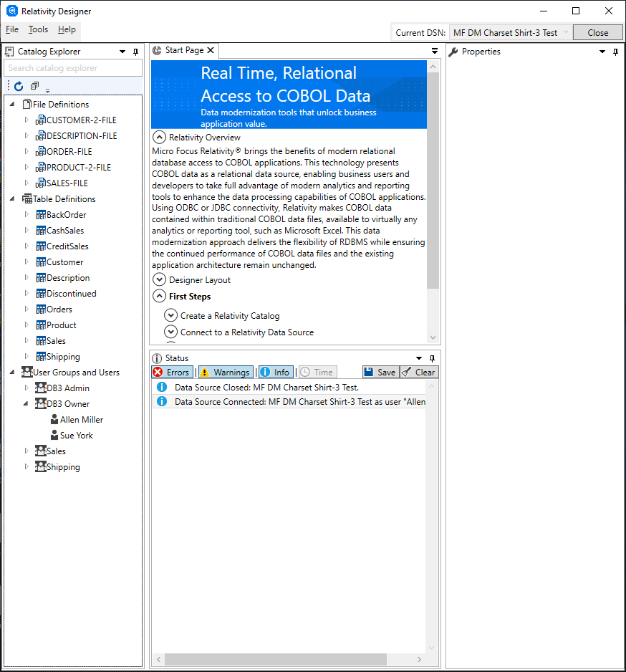The width and height of the screenshot is (626, 672).
Task: Pin the Catalog Explorer panel
Action: (136, 52)
